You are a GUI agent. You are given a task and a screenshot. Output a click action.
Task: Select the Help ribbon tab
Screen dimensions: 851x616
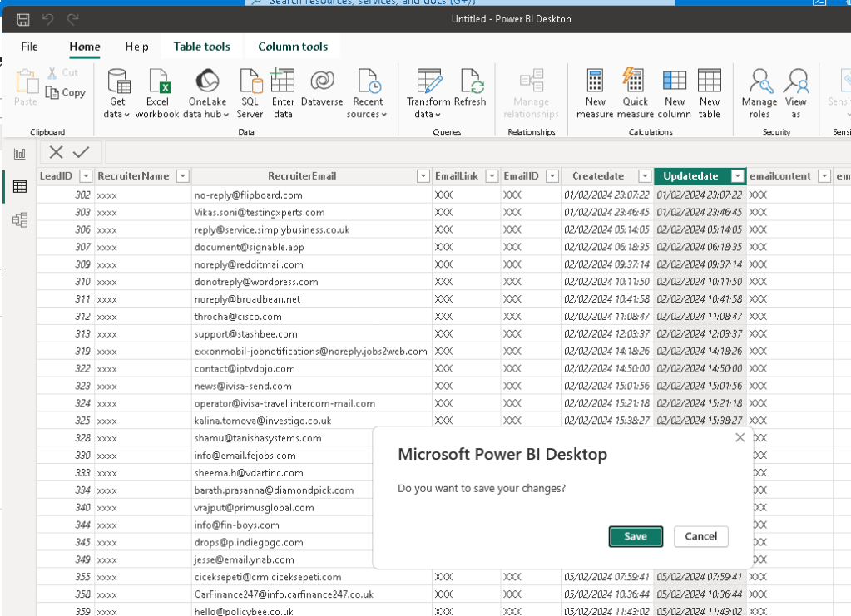pyautogui.click(x=136, y=47)
